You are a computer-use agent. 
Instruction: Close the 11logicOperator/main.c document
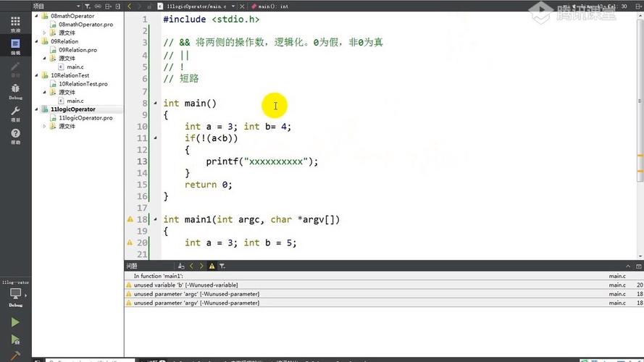coord(242,7)
